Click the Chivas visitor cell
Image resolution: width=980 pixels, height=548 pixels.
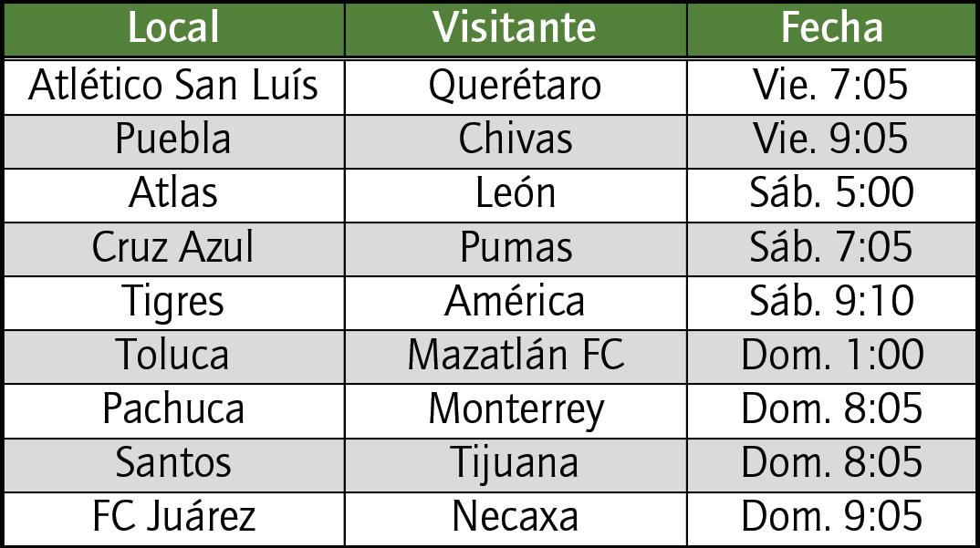point(516,141)
